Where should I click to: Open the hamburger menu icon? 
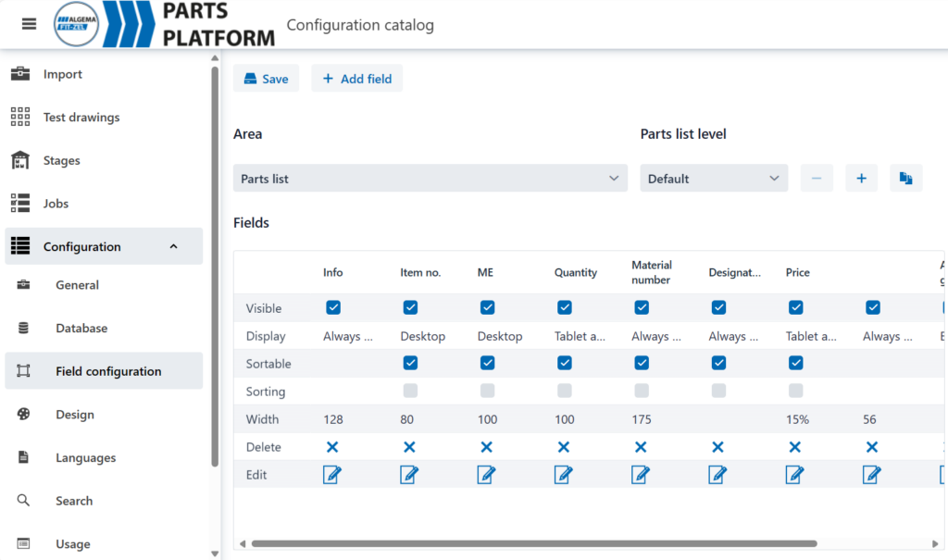(29, 24)
